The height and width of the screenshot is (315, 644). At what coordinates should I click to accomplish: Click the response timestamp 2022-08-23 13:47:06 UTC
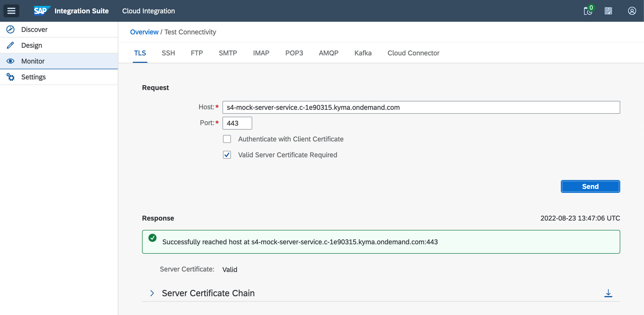click(x=580, y=218)
